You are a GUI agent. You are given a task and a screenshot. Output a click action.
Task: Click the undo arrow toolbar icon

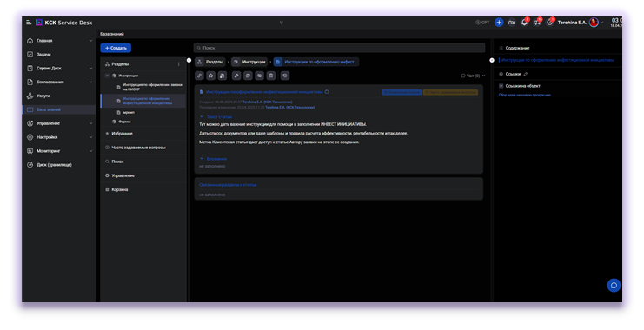tap(285, 76)
